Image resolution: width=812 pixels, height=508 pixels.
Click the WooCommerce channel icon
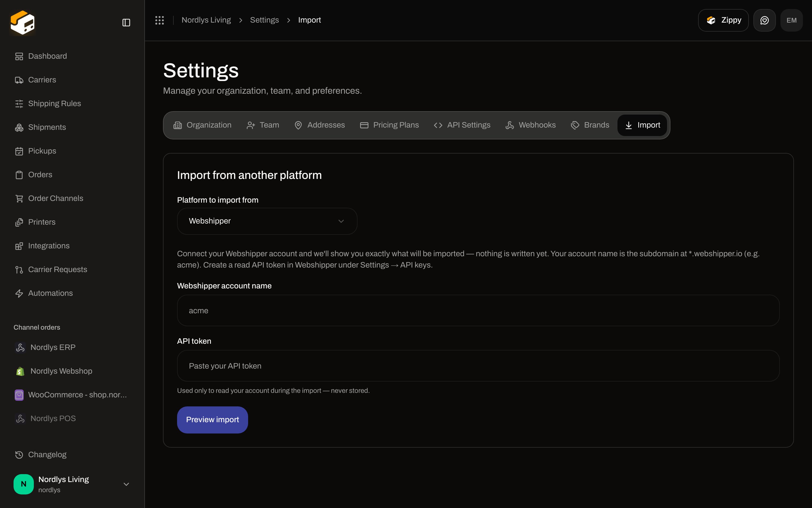pyautogui.click(x=19, y=395)
